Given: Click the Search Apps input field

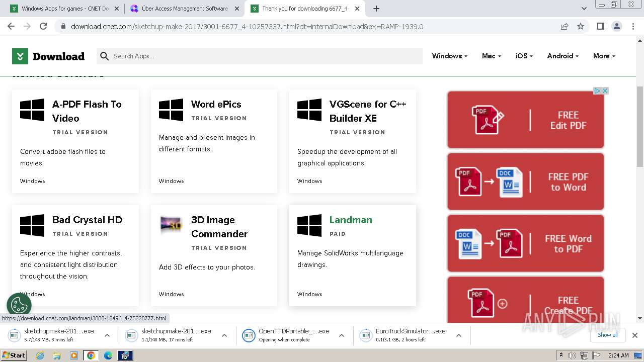Looking at the screenshot, I should tap(260, 56).
